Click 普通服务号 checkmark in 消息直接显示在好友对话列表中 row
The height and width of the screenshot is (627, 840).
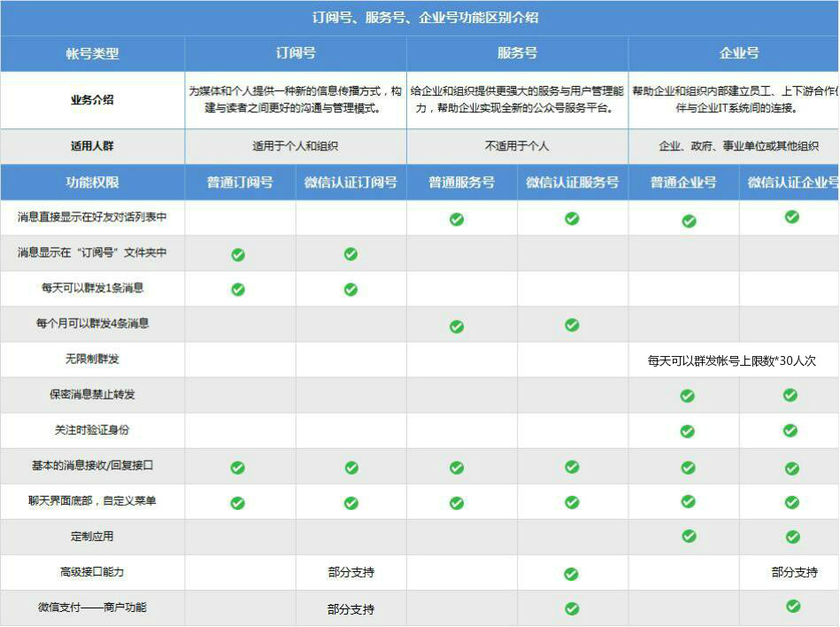tap(457, 218)
